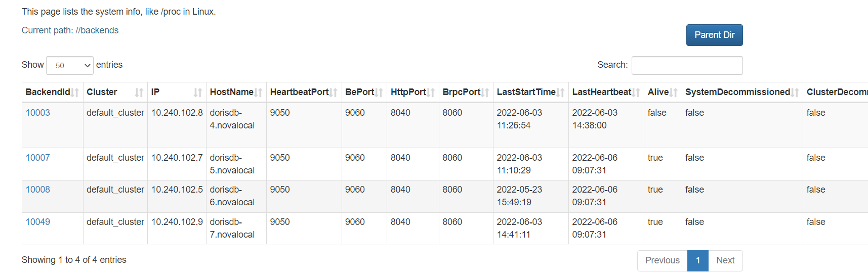Sort by SystemDecommissioned column arrows
This screenshot has height=275, width=868.
point(795,93)
